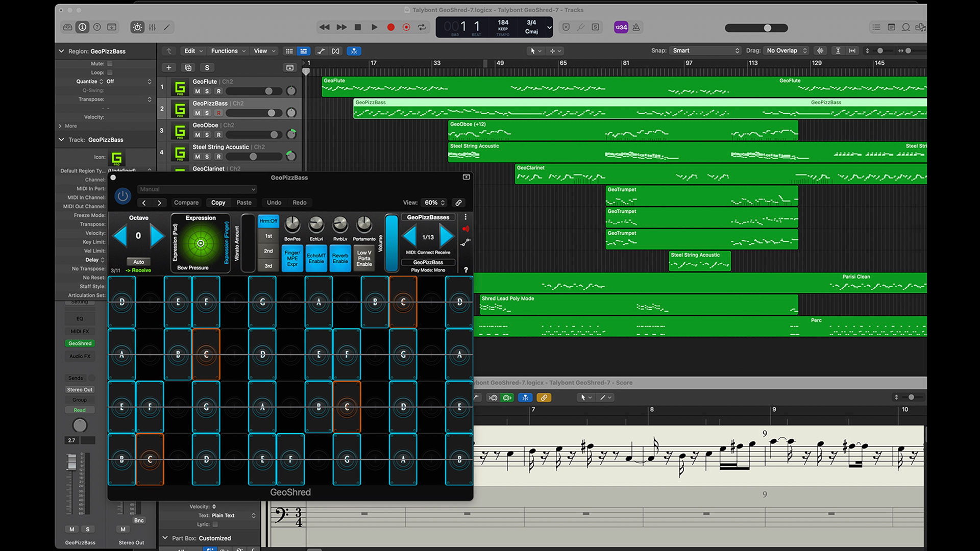Start playback with the Play button
The image size is (980, 551).
click(x=374, y=27)
